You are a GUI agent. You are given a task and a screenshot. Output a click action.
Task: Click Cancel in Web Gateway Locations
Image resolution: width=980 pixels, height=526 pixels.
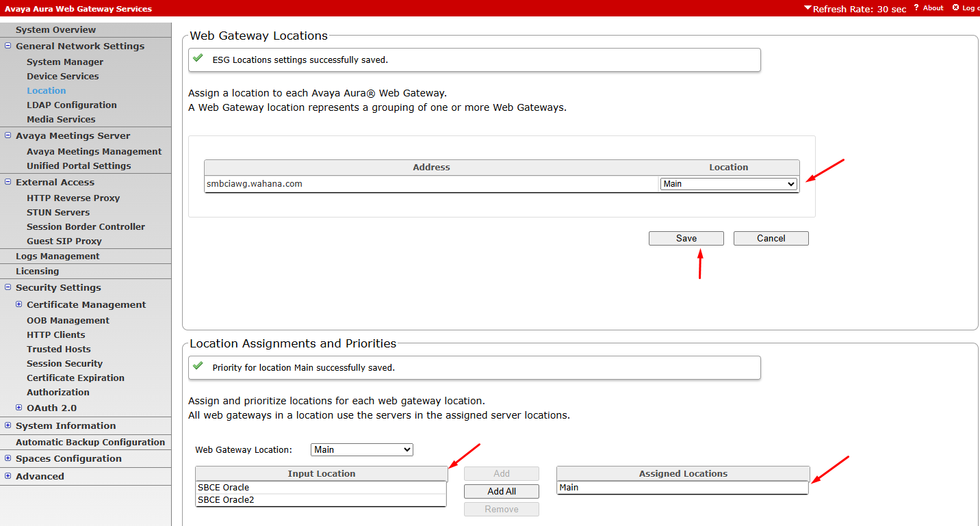tap(771, 238)
